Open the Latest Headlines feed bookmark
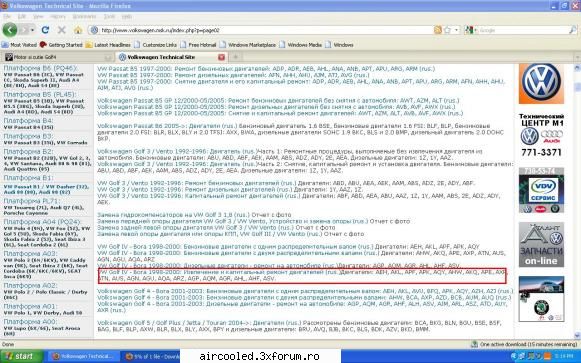581x363 pixels. point(108,45)
